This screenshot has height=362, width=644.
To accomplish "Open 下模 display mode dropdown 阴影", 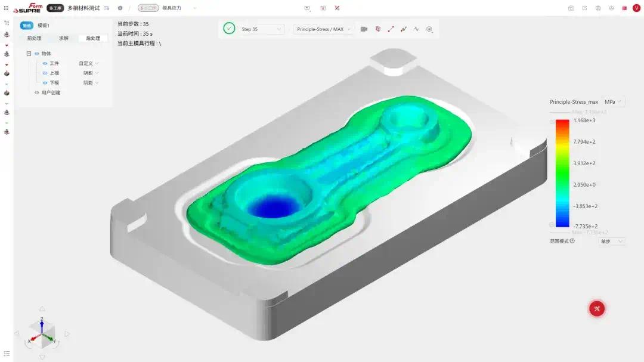I will [x=91, y=83].
